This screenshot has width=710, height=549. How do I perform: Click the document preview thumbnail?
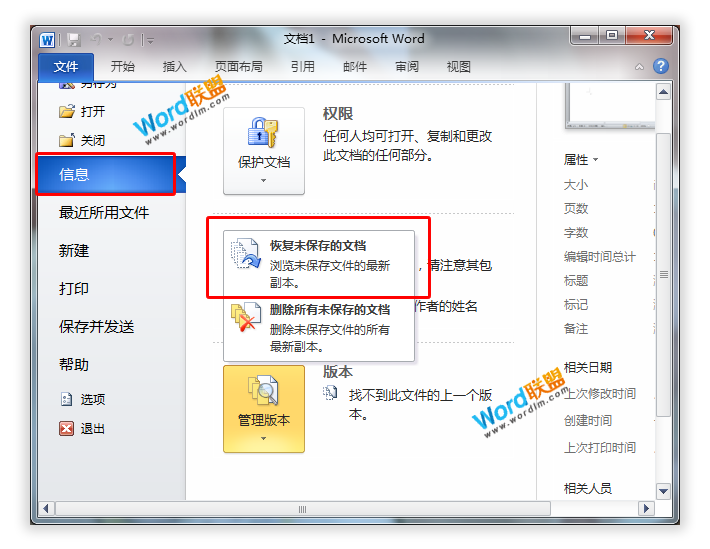click(609, 106)
